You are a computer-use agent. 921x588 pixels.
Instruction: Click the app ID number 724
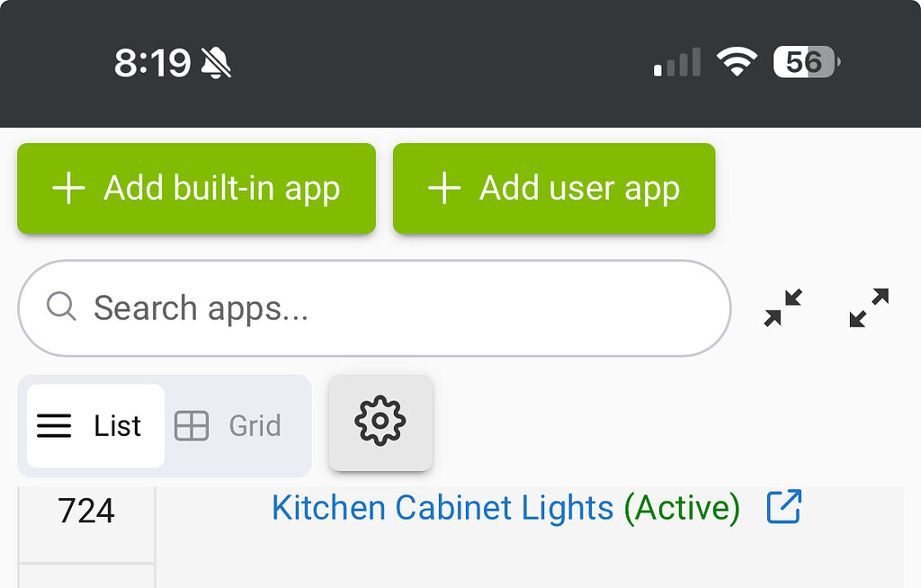(x=86, y=509)
